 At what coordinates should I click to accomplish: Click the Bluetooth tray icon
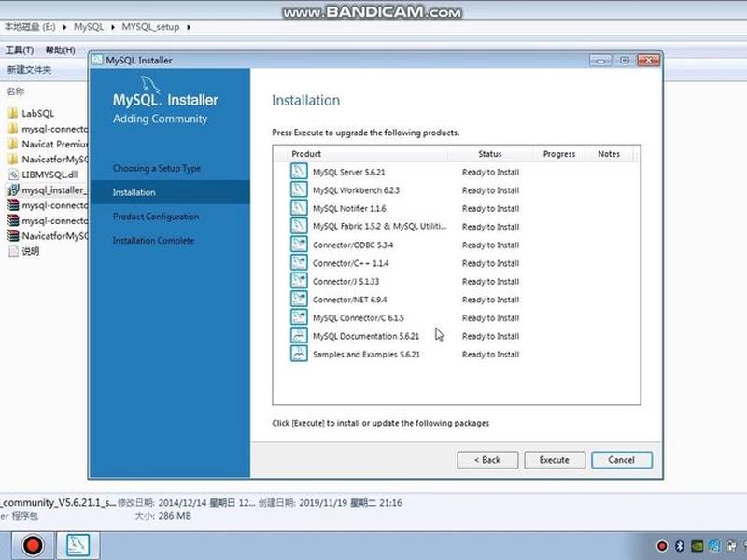[680, 546]
